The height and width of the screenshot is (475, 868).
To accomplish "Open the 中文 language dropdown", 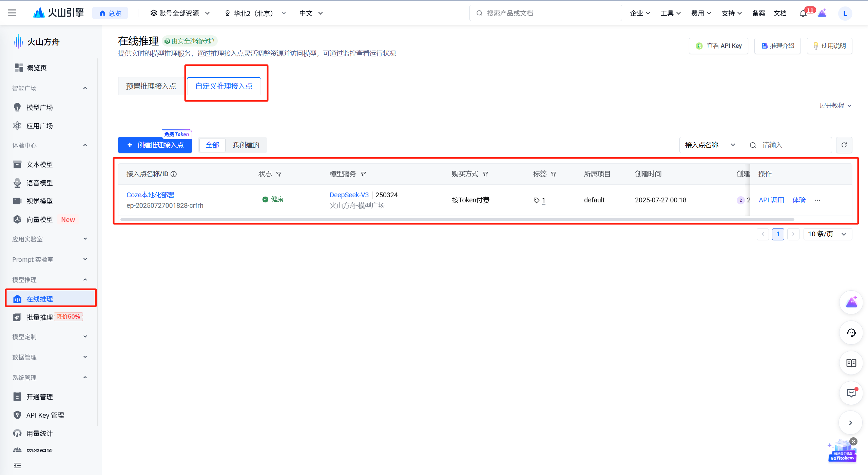I will (x=311, y=13).
